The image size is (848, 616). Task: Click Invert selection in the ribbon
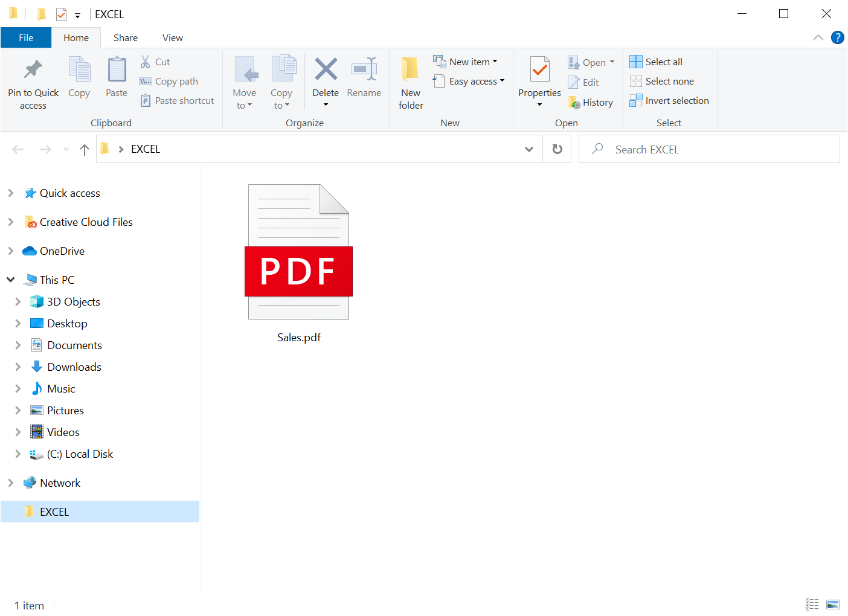(669, 100)
